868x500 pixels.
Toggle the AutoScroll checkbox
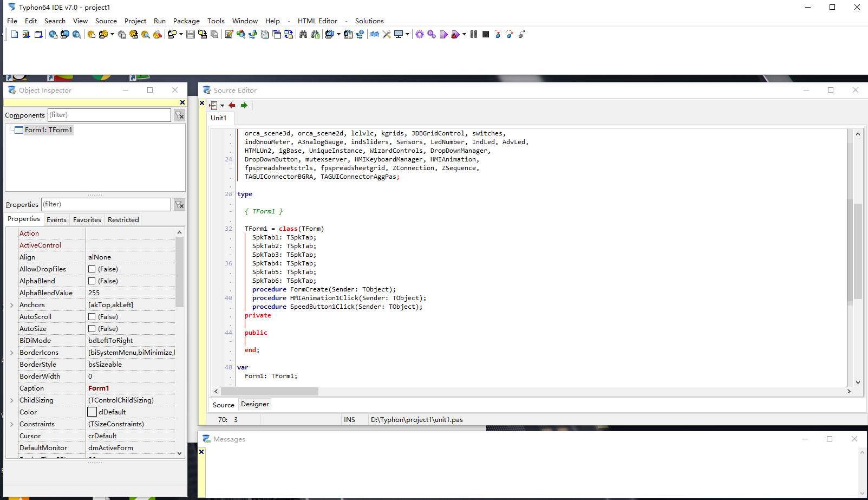[x=92, y=317]
